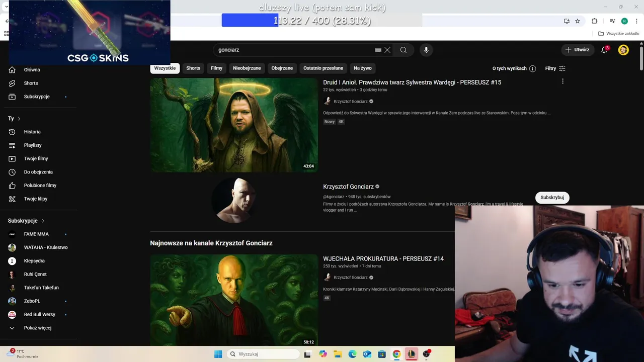Open YouTube notifications bell
Image resolution: width=644 pixels, height=362 pixels.
pyautogui.click(x=604, y=50)
